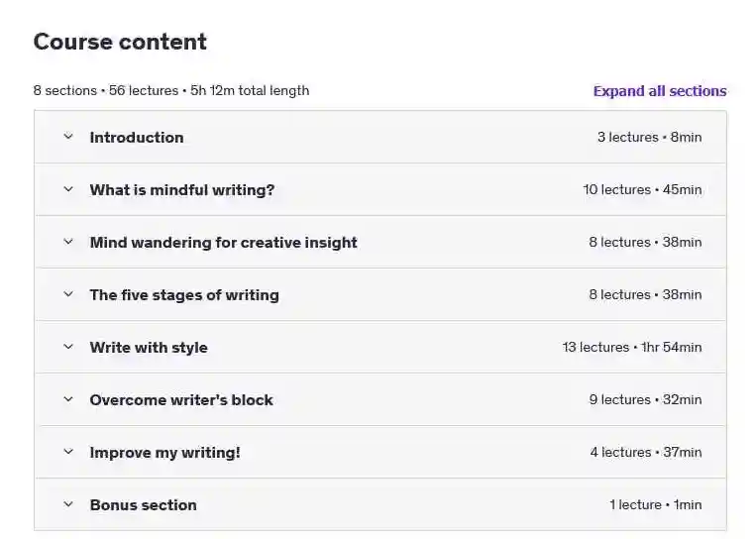Click the 13 lectures 1hr 54min label
Viewport: 756px width, 539px height.
(631, 347)
